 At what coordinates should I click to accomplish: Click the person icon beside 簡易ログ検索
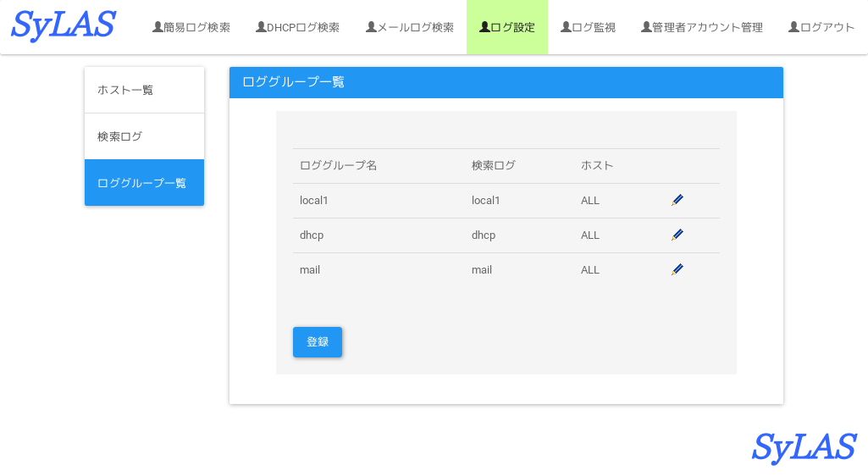point(158,26)
